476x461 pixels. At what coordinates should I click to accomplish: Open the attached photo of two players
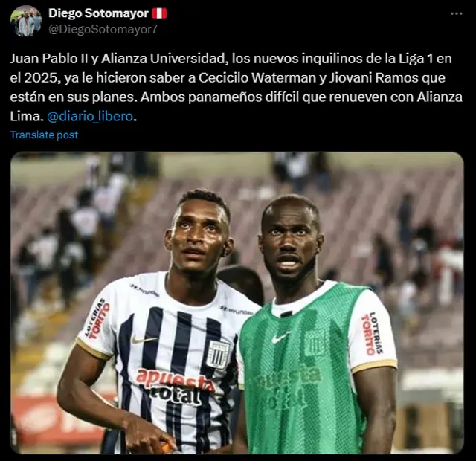[x=237, y=303]
